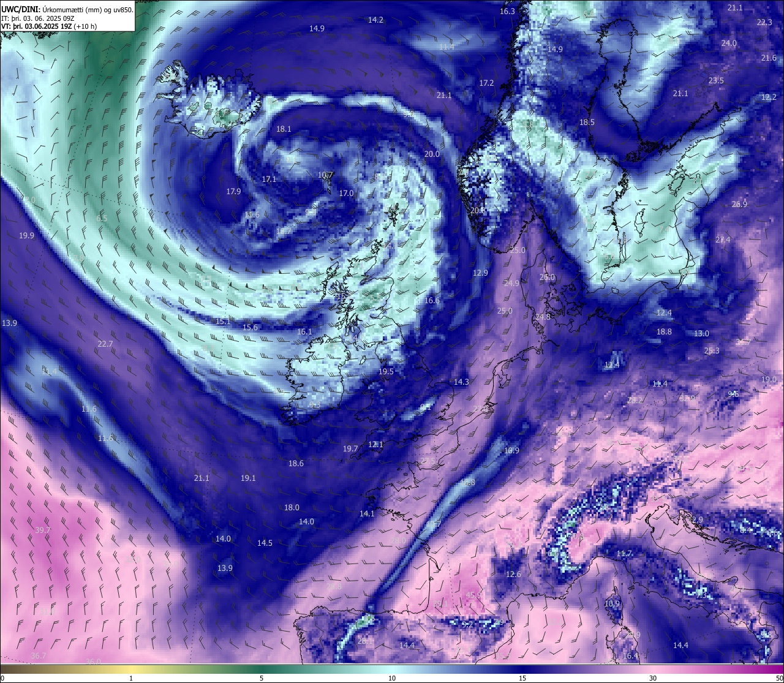Click the UWC/DINI Úrkomumætti title line
This screenshot has height=683, width=784.
tap(67, 10)
